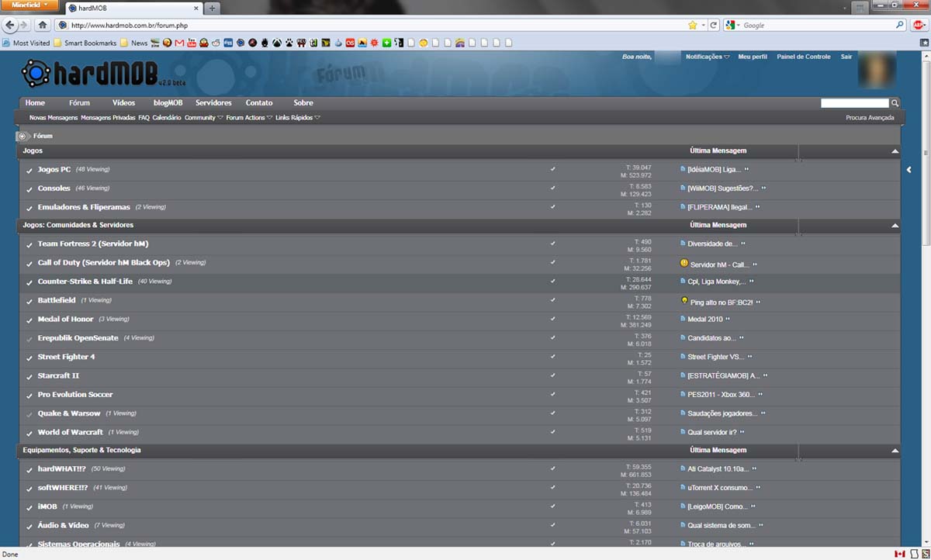The image size is (931, 560).
Task: Bookmark this page with the star icon
Action: pyautogui.click(x=692, y=25)
